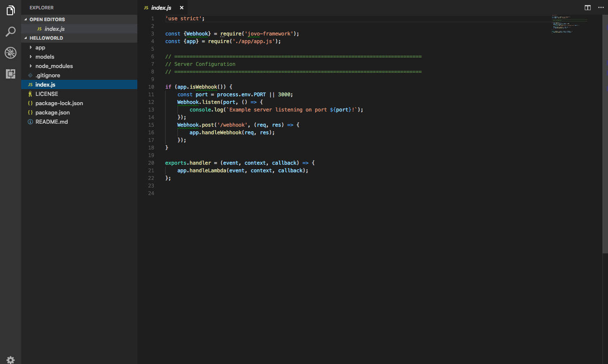Click the Server Configuration comment

click(200, 64)
